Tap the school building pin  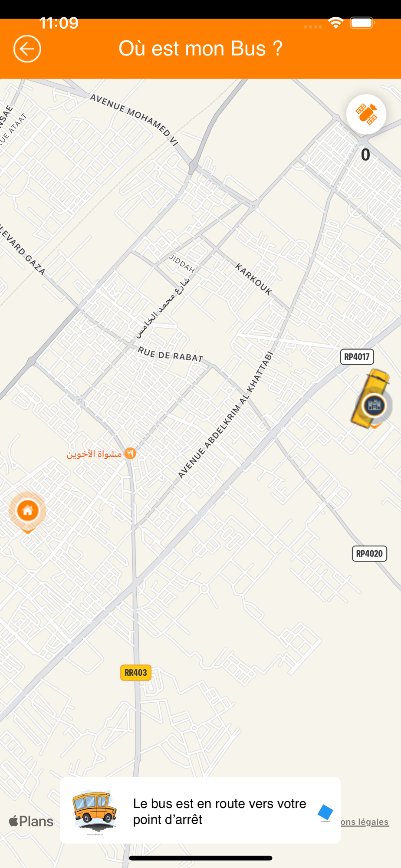pyautogui.click(x=374, y=405)
